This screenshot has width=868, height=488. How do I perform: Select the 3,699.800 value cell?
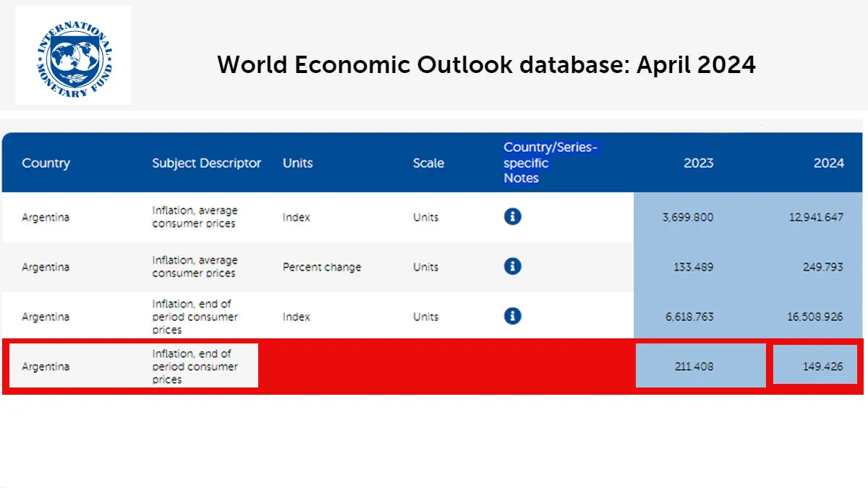point(687,217)
